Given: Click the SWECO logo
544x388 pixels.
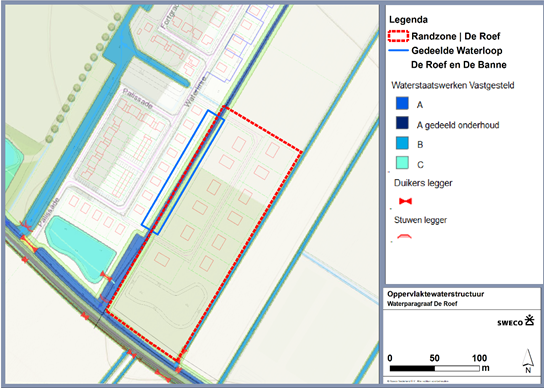Looking at the screenshot, I should [x=516, y=320].
